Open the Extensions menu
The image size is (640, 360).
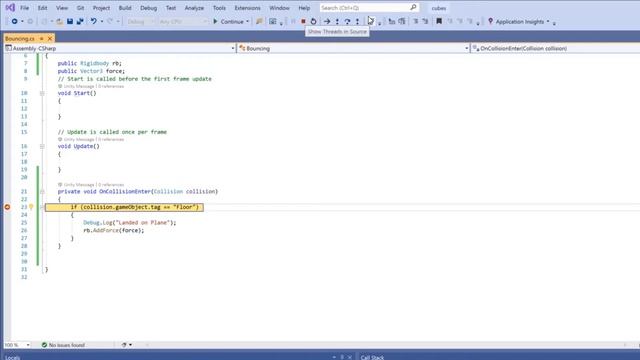coord(247,8)
